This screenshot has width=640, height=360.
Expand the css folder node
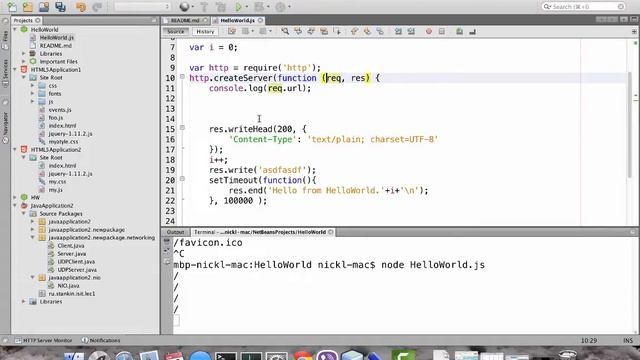tap(33, 85)
